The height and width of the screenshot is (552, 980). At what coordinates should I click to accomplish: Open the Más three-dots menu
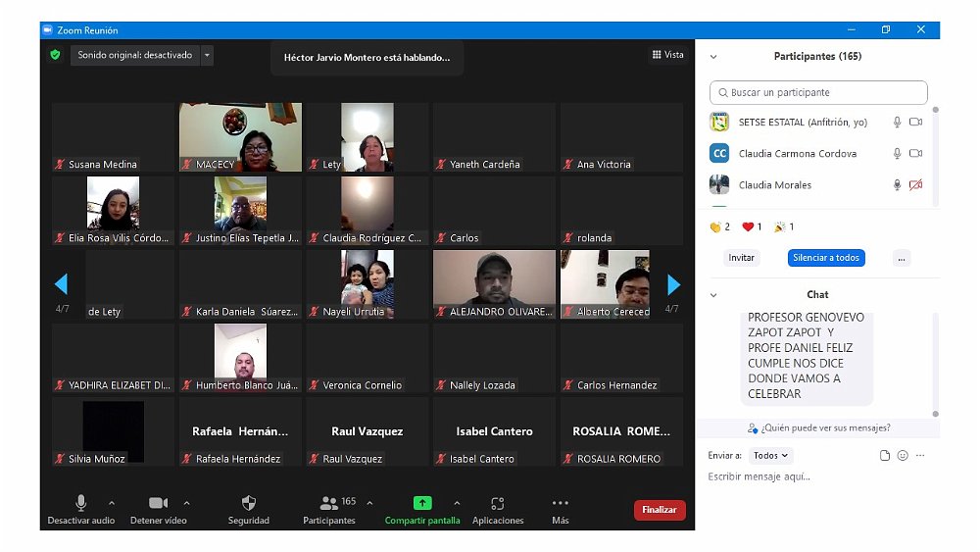pos(561,503)
